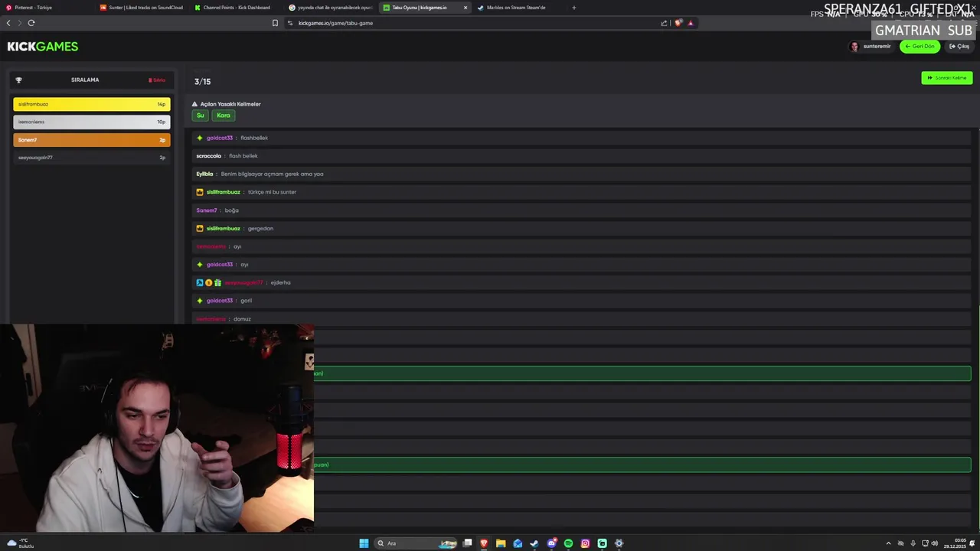Close the Tabu Oyunu tab
This screenshot has width=980, height=551.
click(465, 8)
